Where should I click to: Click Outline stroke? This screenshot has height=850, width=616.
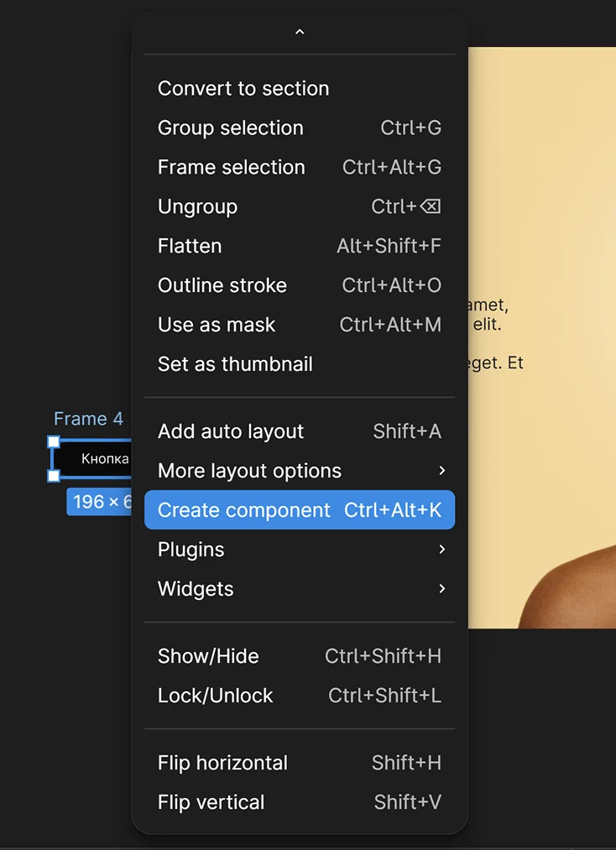tap(222, 285)
